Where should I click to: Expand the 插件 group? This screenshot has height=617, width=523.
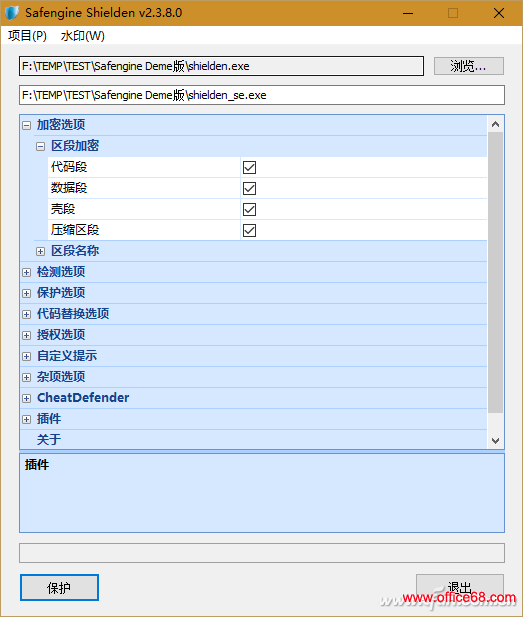(x=26, y=419)
